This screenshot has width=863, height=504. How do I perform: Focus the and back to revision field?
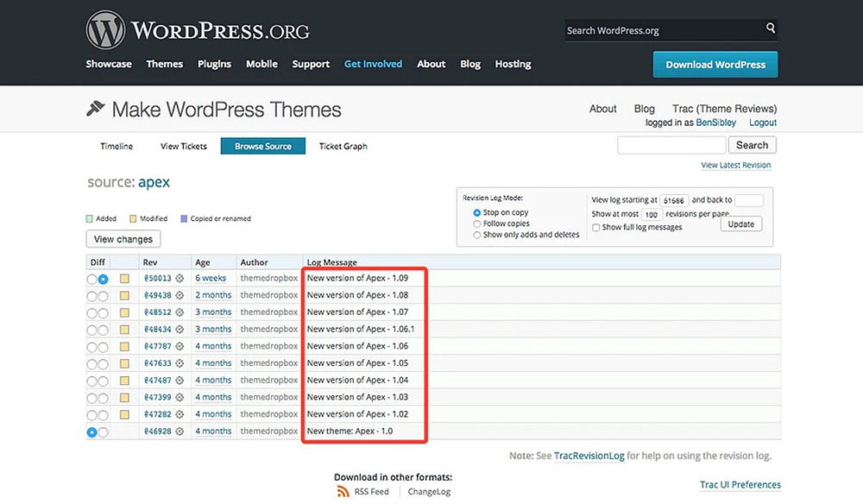(748, 199)
